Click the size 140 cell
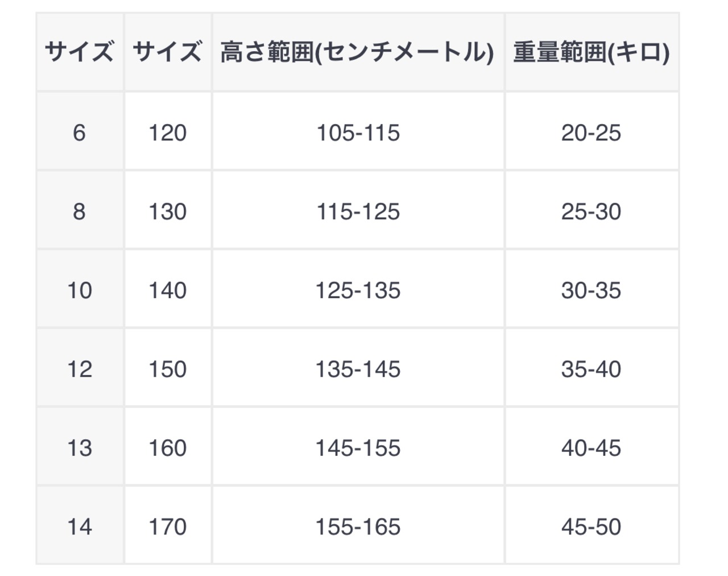This screenshot has height=576, width=728. [x=168, y=289]
